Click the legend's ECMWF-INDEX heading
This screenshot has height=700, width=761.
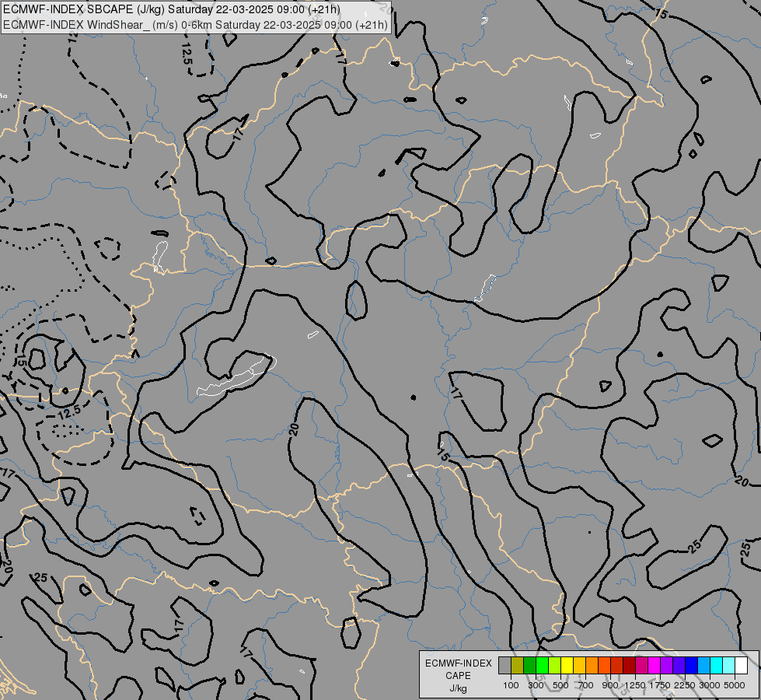(458, 663)
